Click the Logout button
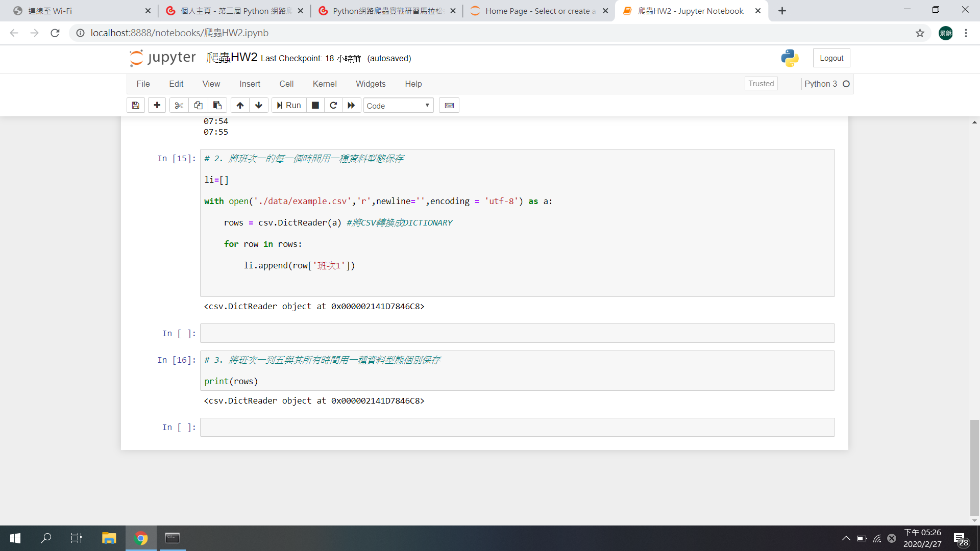The image size is (980, 551). pos(831,58)
